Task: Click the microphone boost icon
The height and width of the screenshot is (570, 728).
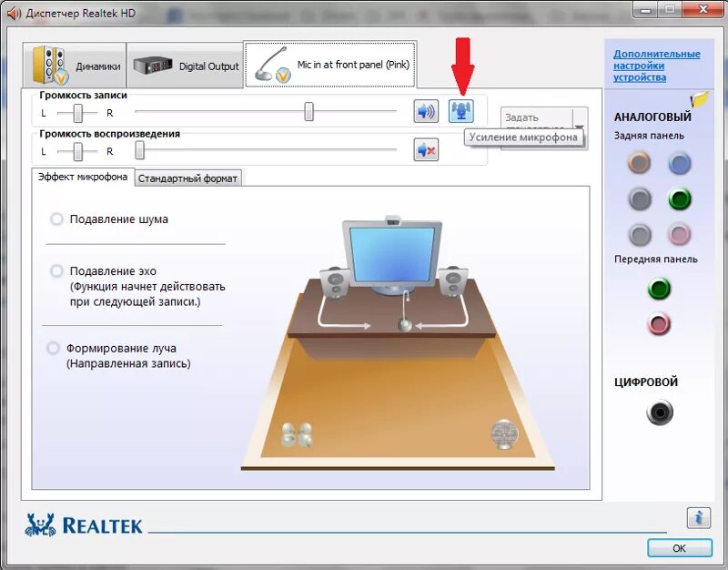Action: [461, 111]
